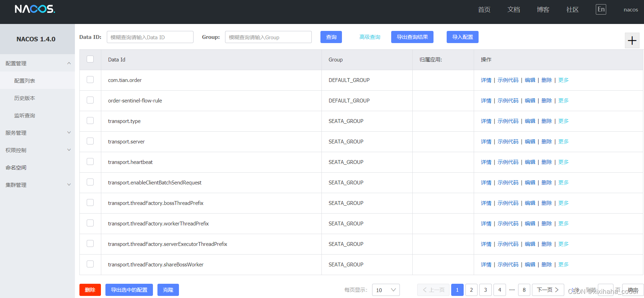The image size is (644, 298).
Task: Open 更多 menu for transport.heartbeat
Action: point(564,162)
